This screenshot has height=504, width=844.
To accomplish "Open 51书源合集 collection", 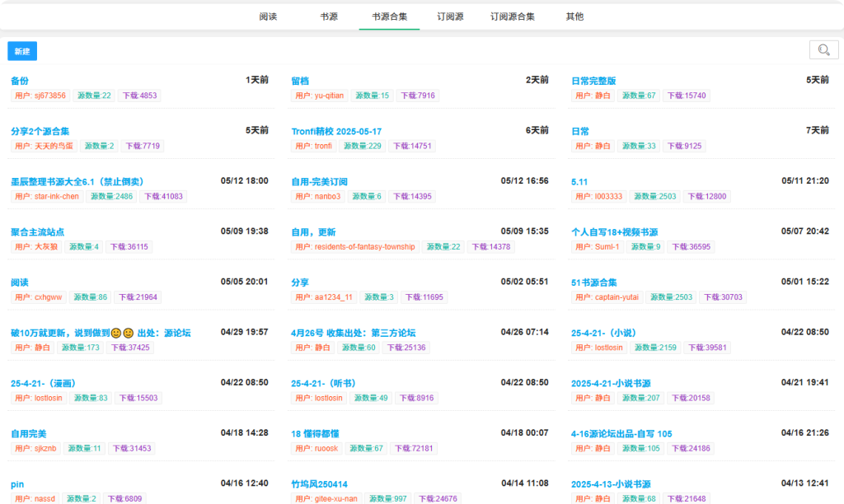I will 593,282.
